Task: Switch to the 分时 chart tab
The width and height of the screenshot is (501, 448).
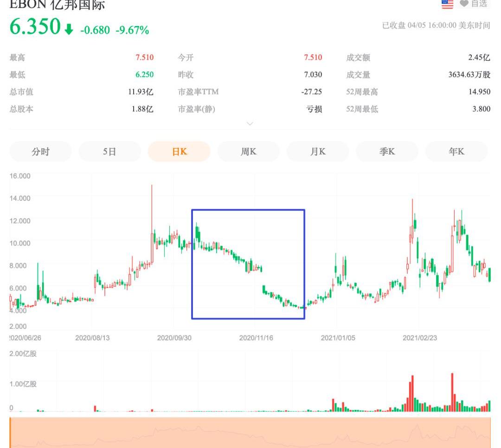Action: [41, 152]
